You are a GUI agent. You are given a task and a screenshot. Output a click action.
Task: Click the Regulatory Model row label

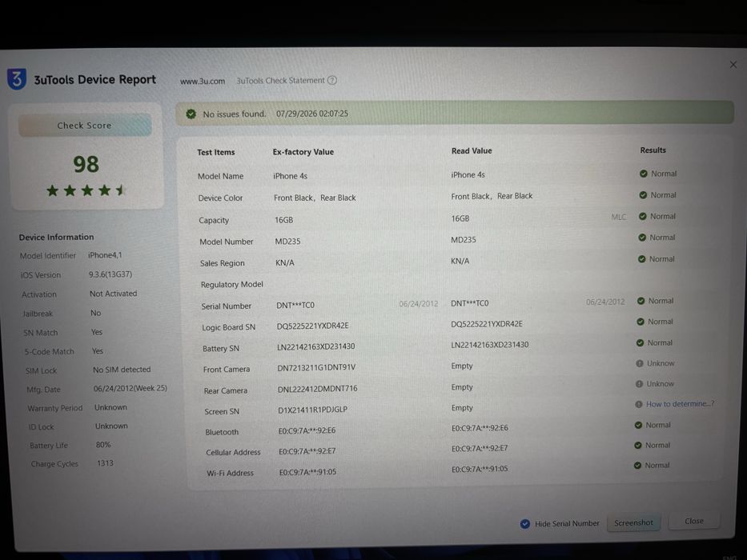click(x=232, y=284)
